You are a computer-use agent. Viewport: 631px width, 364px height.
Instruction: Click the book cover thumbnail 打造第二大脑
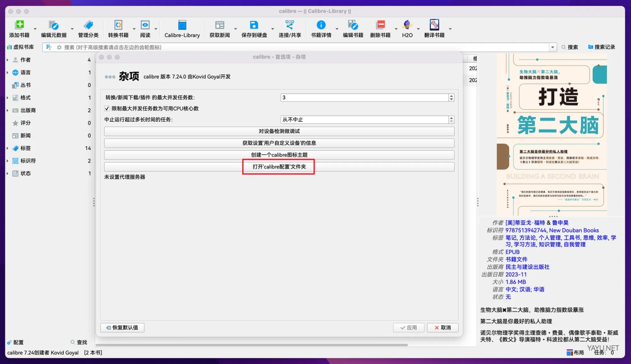[x=552, y=134]
